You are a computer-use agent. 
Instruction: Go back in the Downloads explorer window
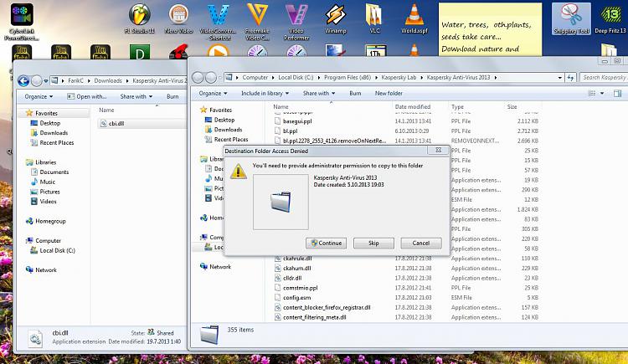pos(23,81)
